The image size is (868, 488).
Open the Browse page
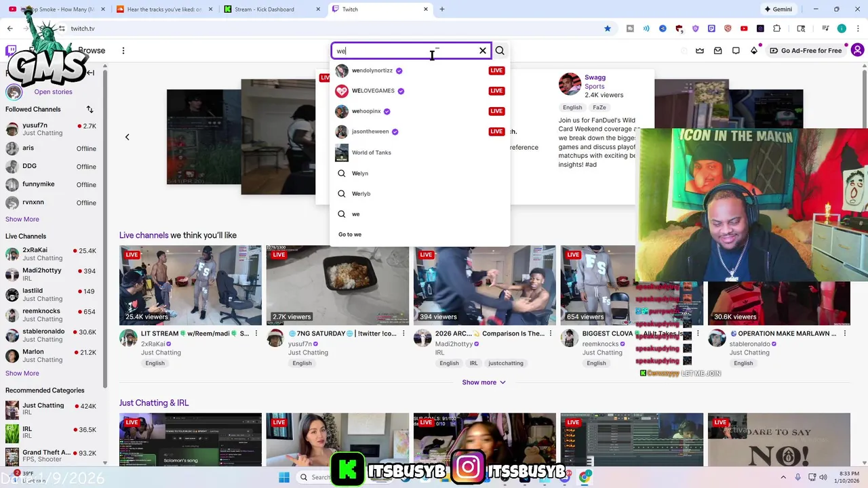(92, 51)
